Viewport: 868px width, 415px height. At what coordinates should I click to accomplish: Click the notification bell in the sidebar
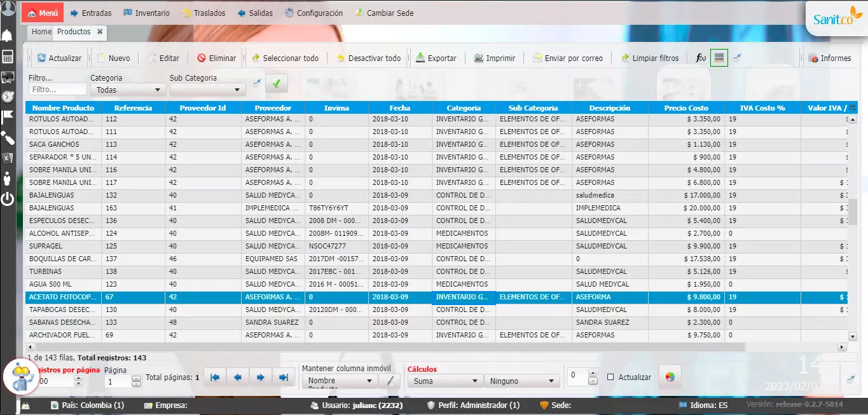[8, 35]
